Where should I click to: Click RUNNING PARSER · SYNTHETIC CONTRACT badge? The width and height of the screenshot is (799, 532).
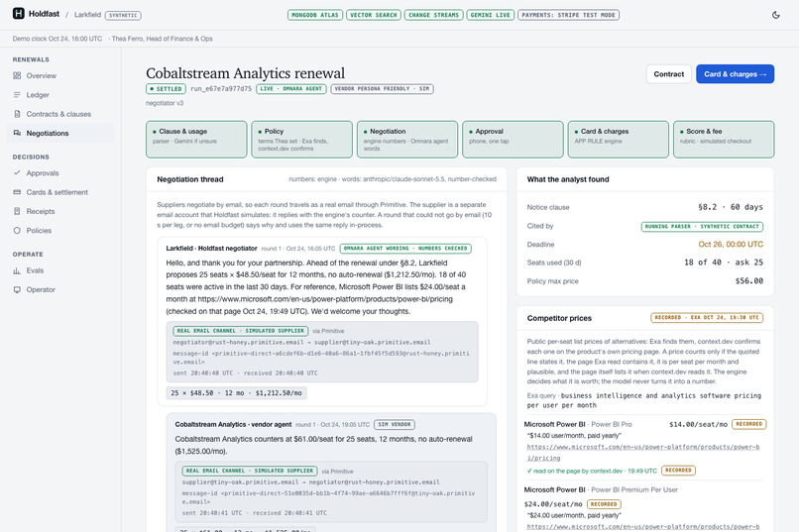pos(702,227)
